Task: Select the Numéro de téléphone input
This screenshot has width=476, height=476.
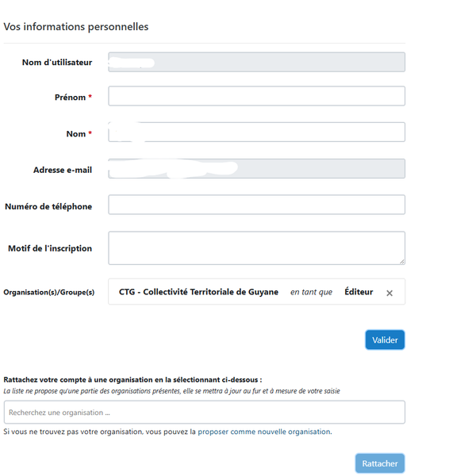Action: [256, 205]
